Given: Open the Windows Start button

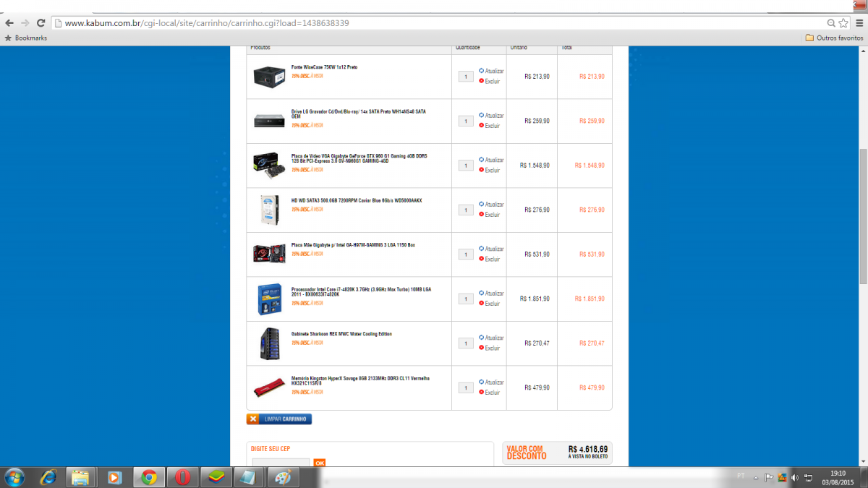Looking at the screenshot, I should (x=14, y=477).
